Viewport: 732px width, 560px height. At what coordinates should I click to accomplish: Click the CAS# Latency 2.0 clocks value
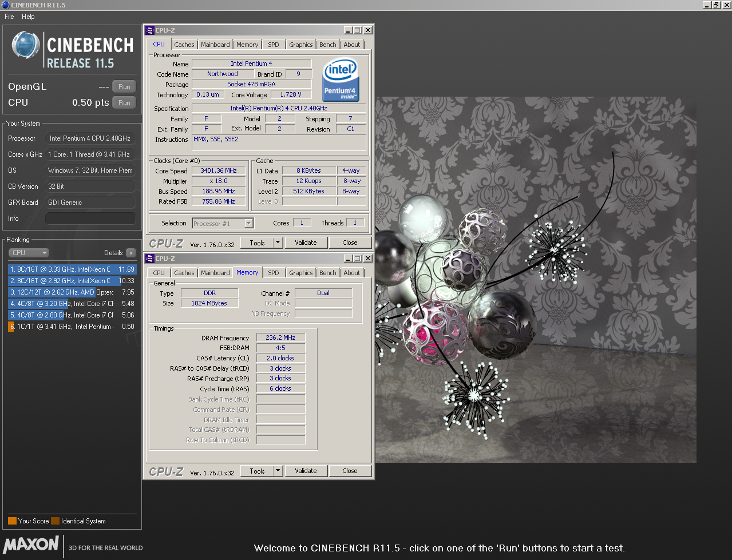(280, 358)
